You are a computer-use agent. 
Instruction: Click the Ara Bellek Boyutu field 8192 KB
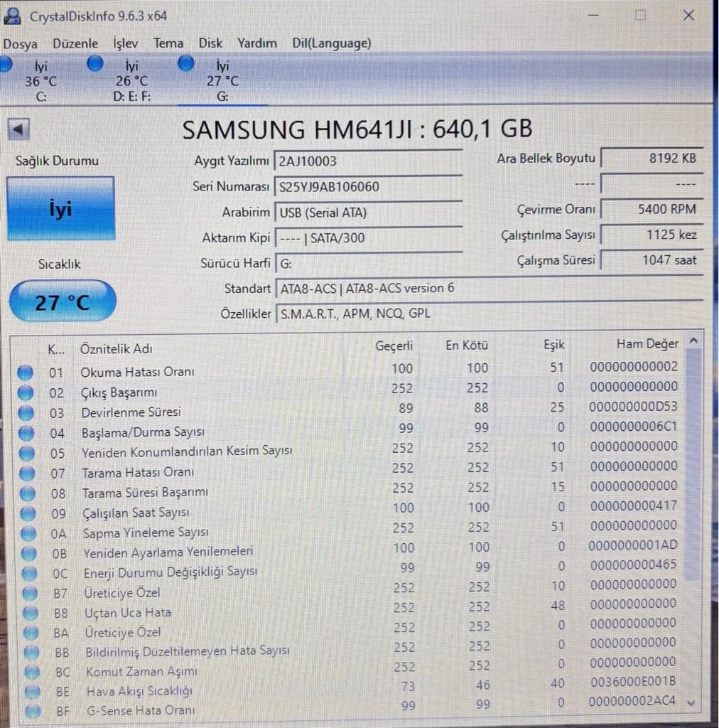pos(652,159)
